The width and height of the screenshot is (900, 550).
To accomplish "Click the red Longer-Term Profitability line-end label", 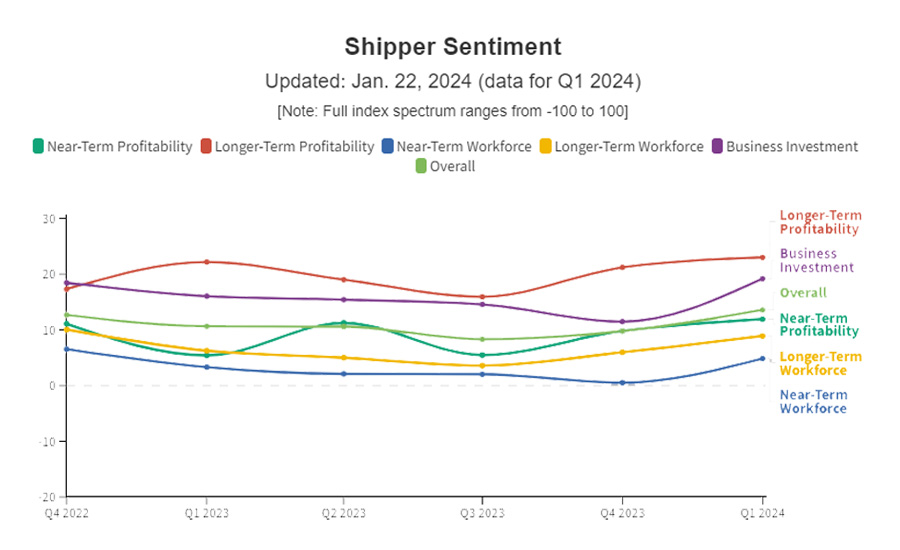I will 820,222.
